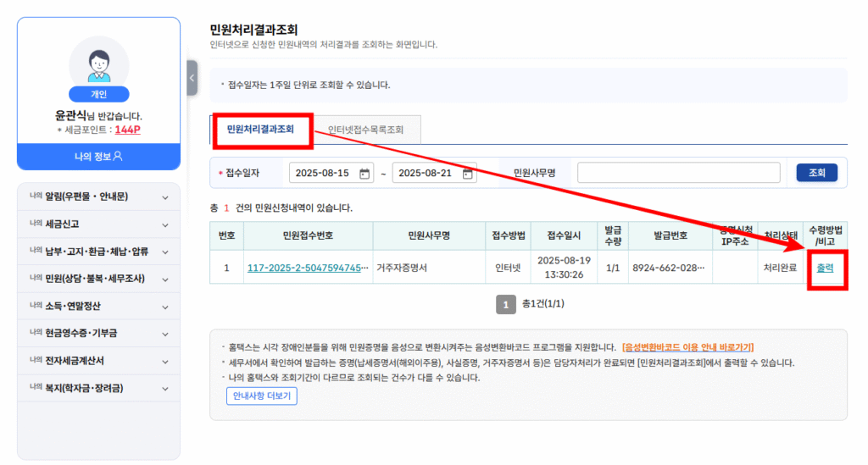This screenshot has width=868, height=465.
Task: Click the 출력 print link
Action: [825, 268]
